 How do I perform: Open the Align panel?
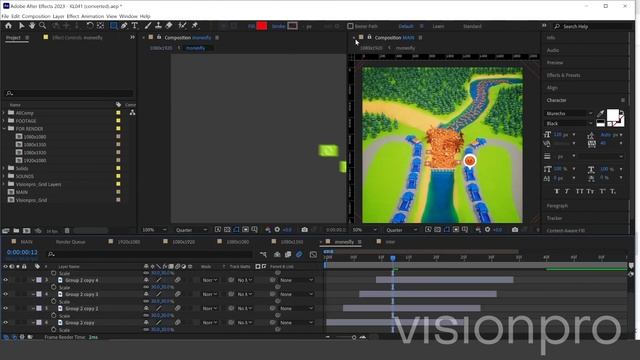pos(552,88)
